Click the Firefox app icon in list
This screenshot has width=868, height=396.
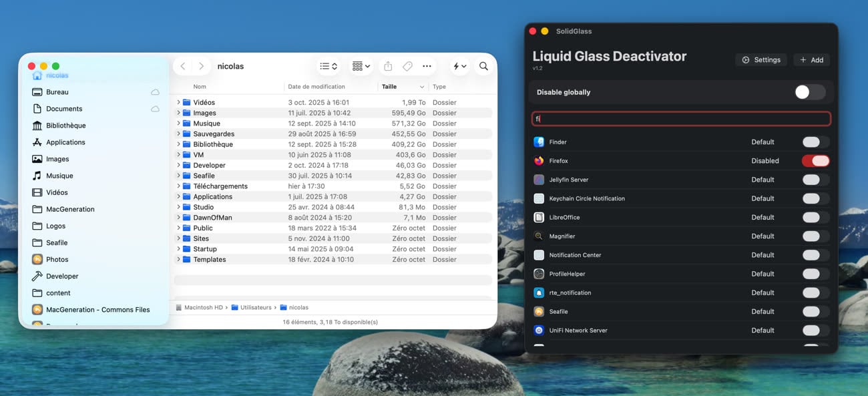coord(539,161)
